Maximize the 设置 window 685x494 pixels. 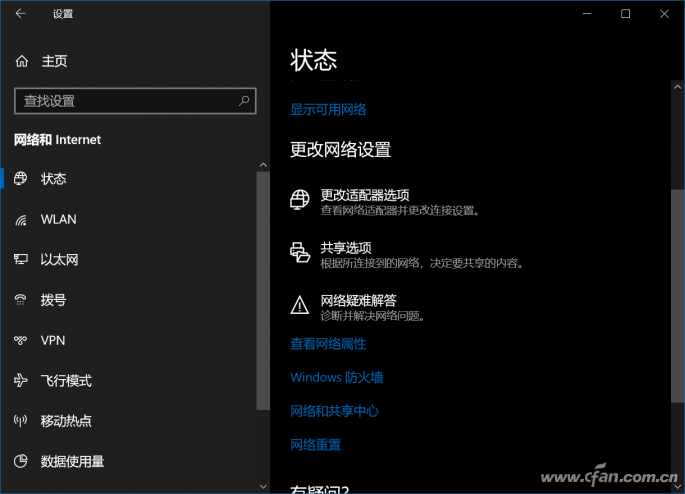(x=625, y=14)
